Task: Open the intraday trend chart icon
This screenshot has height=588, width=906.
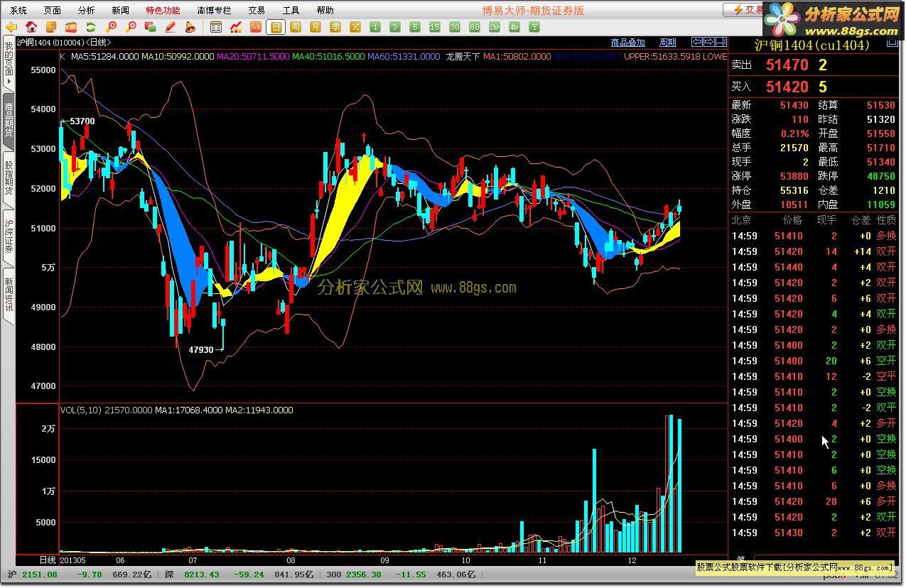Action: 236,27
